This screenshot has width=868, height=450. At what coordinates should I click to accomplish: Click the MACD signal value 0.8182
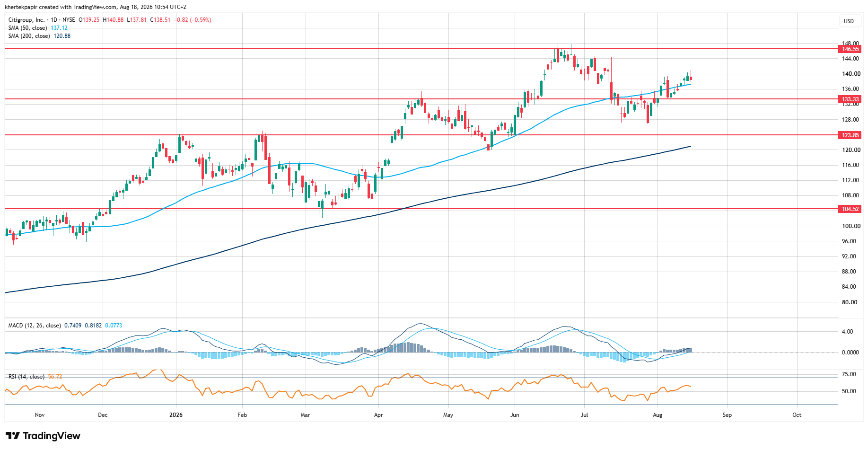pyautogui.click(x=93, y=326)
